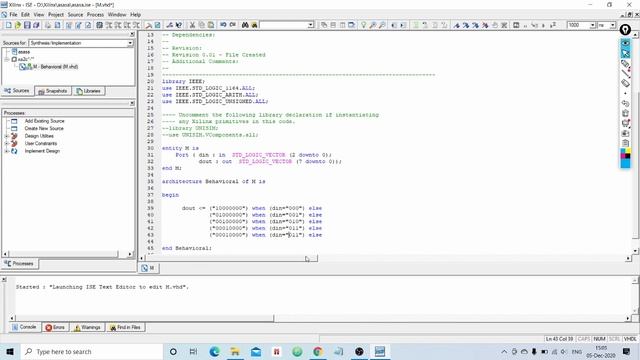The image size is (640, 360).
Task: Select the Console tab
Action: (24, 327)
